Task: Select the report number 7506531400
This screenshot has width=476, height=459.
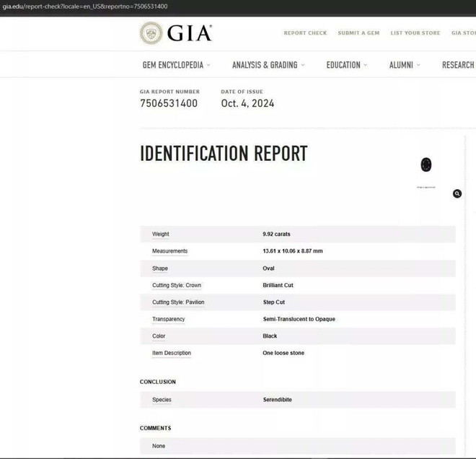Action: (x=169, y=103)
